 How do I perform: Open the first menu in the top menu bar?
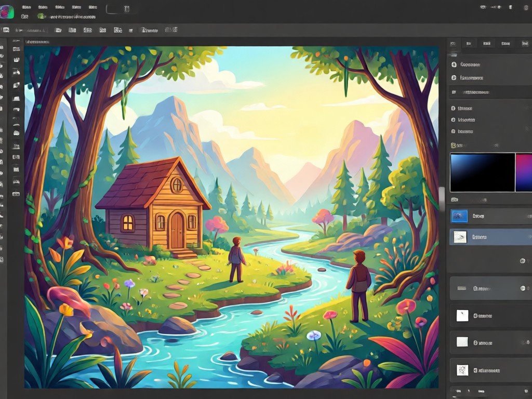[26, 7]
